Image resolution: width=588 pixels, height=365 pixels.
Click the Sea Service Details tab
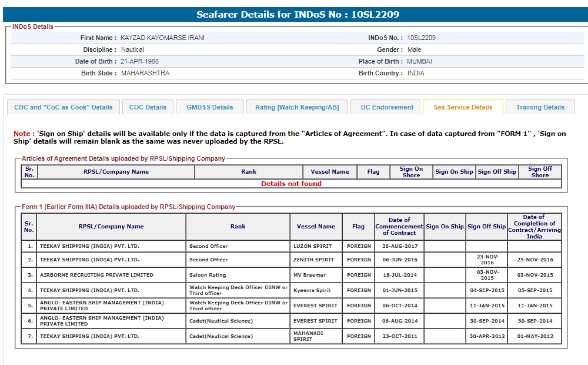pos(463,107)
